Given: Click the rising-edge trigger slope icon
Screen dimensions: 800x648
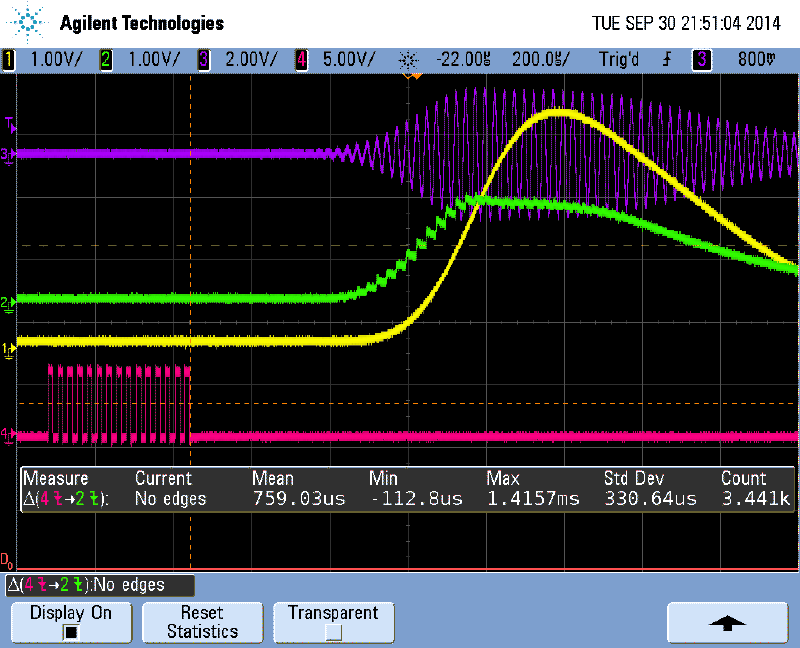Looking at the screenshot, I should (x=666, y=60).
